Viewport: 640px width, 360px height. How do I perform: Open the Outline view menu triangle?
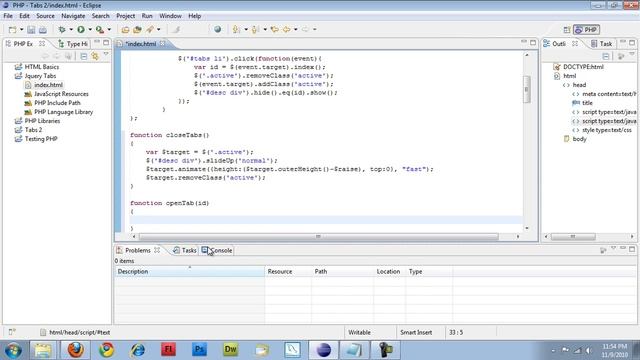632,55
